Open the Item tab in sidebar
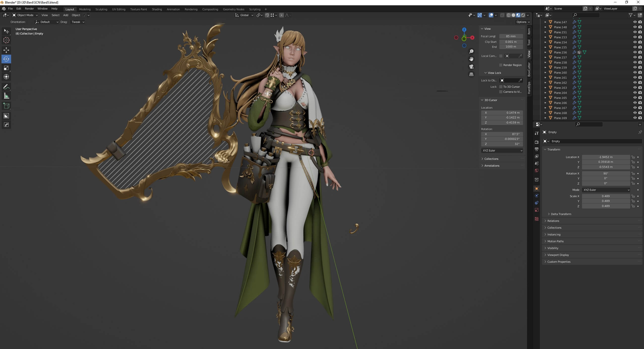 click(529, 31)
